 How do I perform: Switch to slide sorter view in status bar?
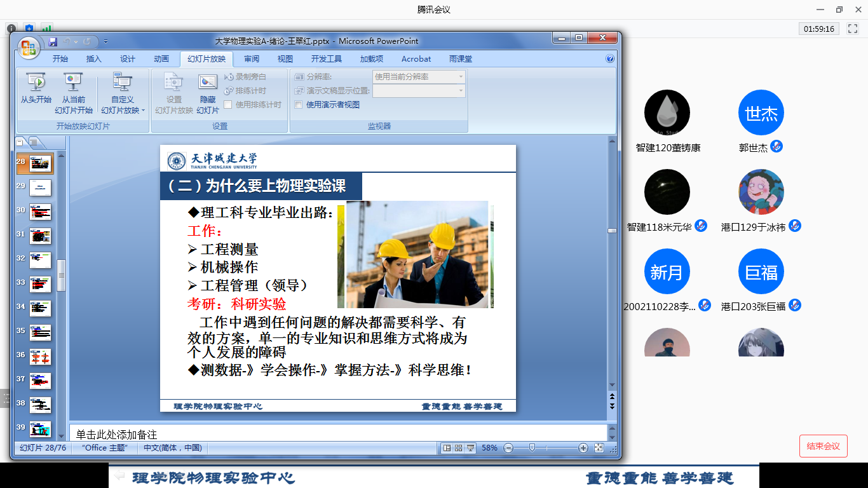(459, 448)
